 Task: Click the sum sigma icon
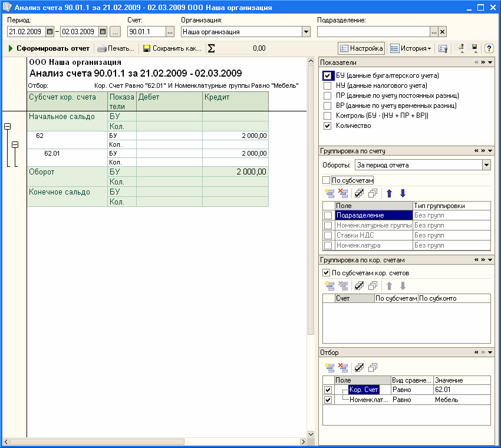click(x=211, y=48)
